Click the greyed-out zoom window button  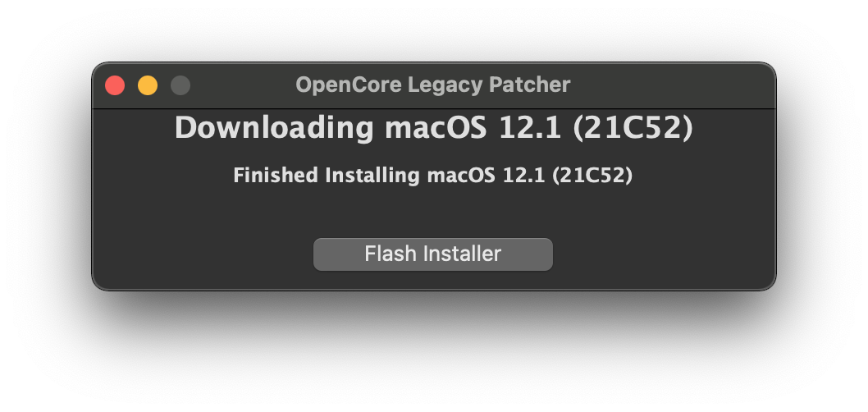(180, 85)
